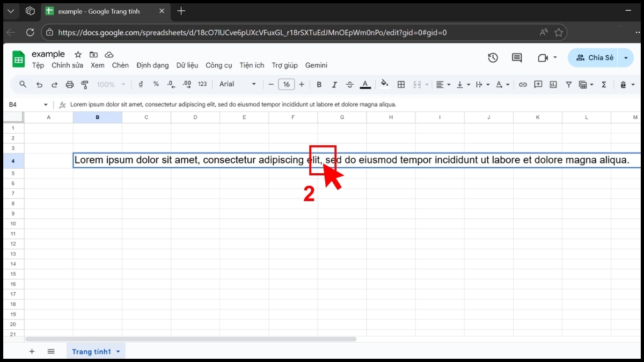The image size is (644, 362).
Task: Apply Bold formatting to the cell
Action: (x=319, y=84)
